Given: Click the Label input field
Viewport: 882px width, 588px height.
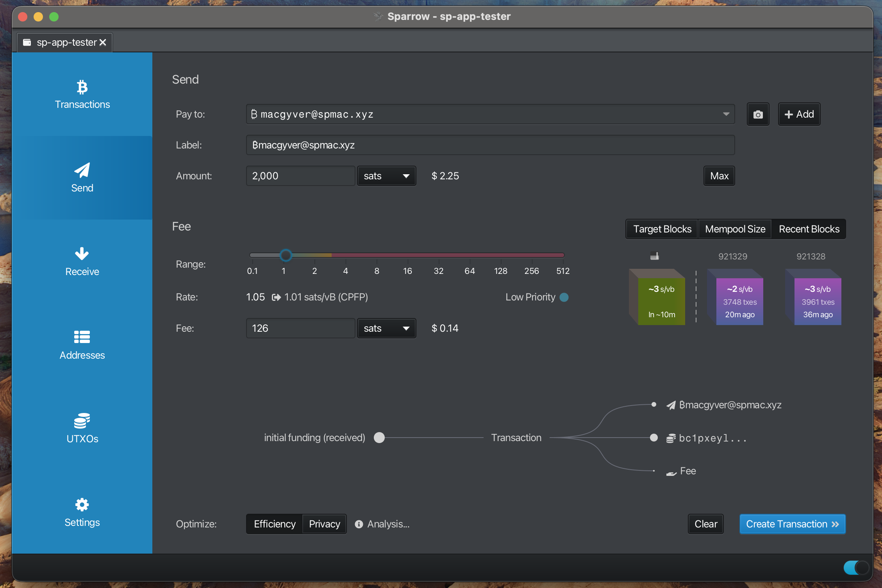Looking at the screenshot, I should click(490, 145).
